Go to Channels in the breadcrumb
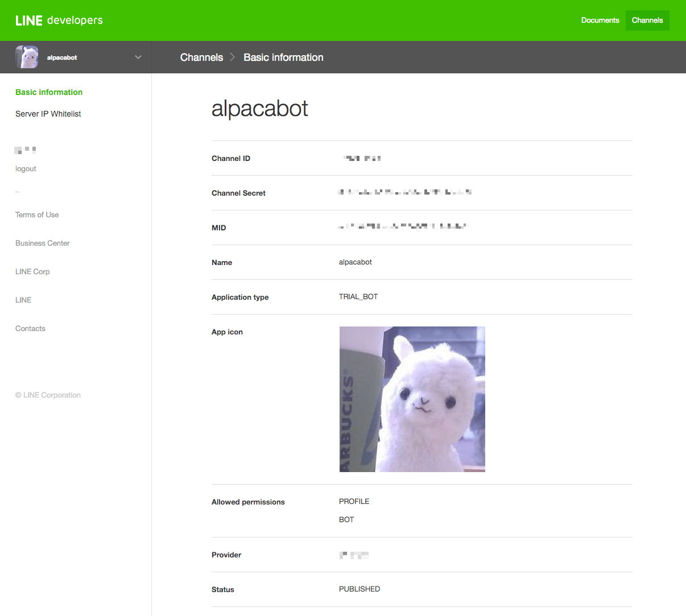 (x=201, y=57)
